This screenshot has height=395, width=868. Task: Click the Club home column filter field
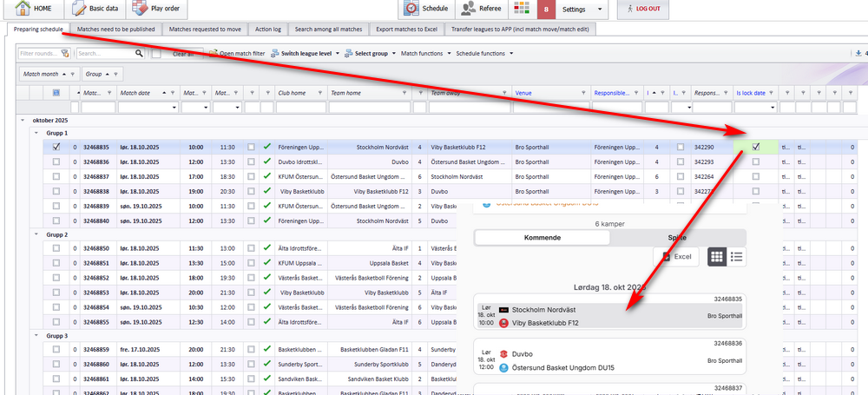301,107
